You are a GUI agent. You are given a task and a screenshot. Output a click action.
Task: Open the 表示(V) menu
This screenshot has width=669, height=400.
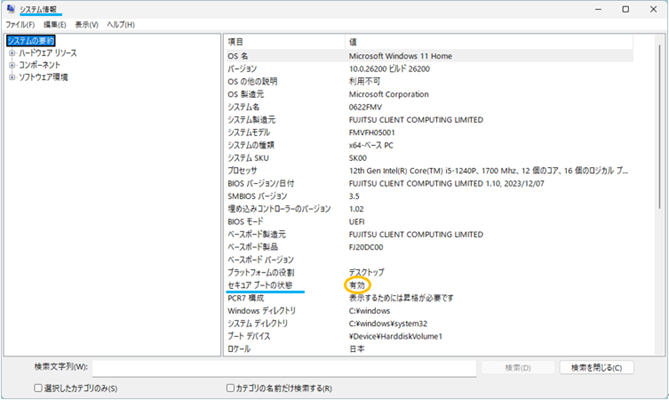87,24
